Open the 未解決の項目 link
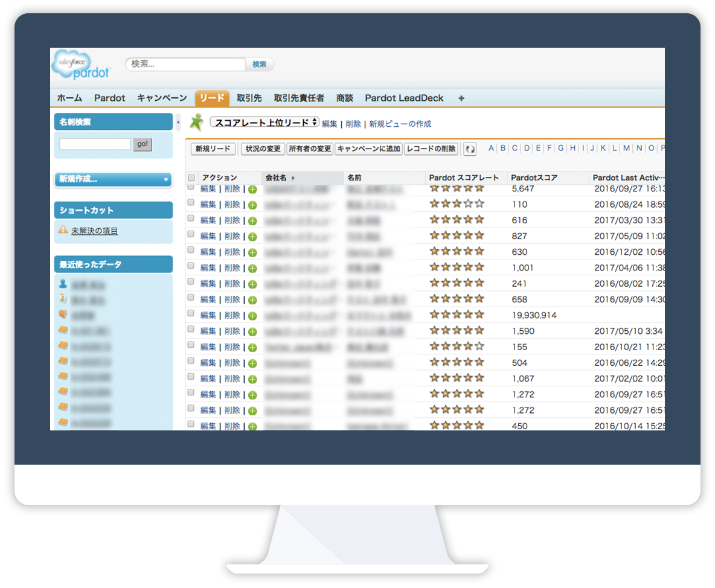 point(94,231)
